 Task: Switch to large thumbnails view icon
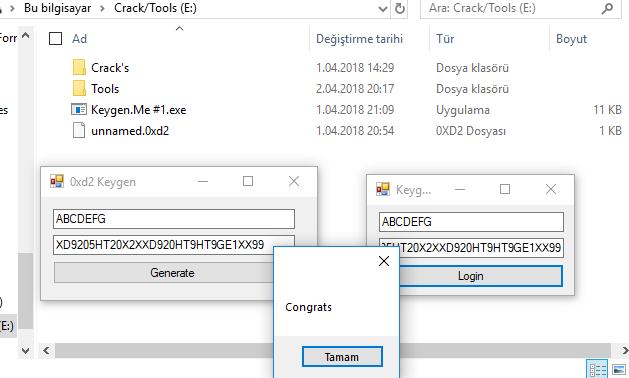point(618,370)
